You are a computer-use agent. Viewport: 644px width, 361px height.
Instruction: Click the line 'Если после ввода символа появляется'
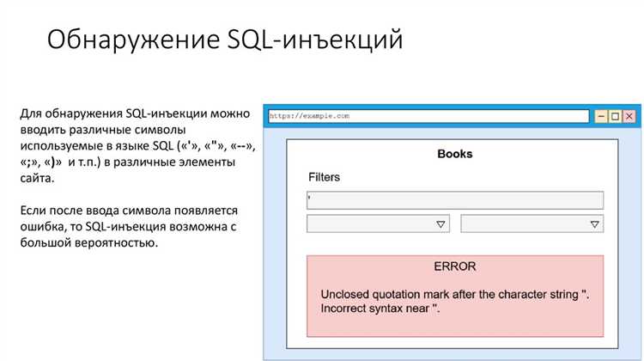[129, 211]
